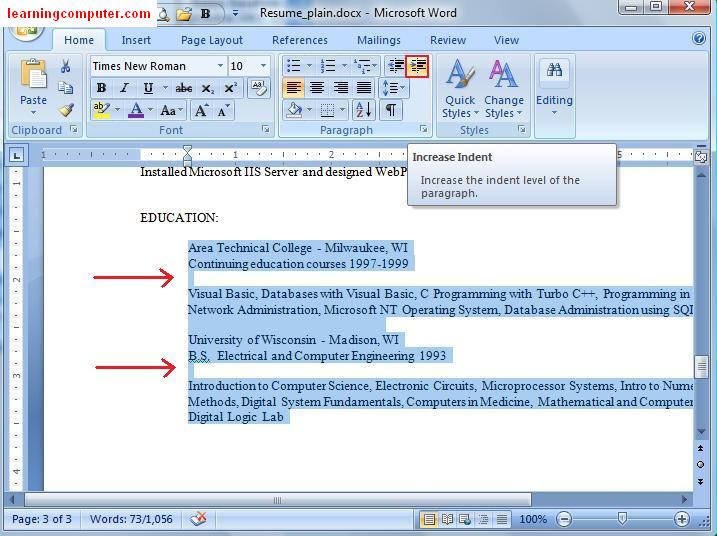The image size is (717, 536).
Task: Expand underline style dropdown arrow
Action: tap(165, 88)
